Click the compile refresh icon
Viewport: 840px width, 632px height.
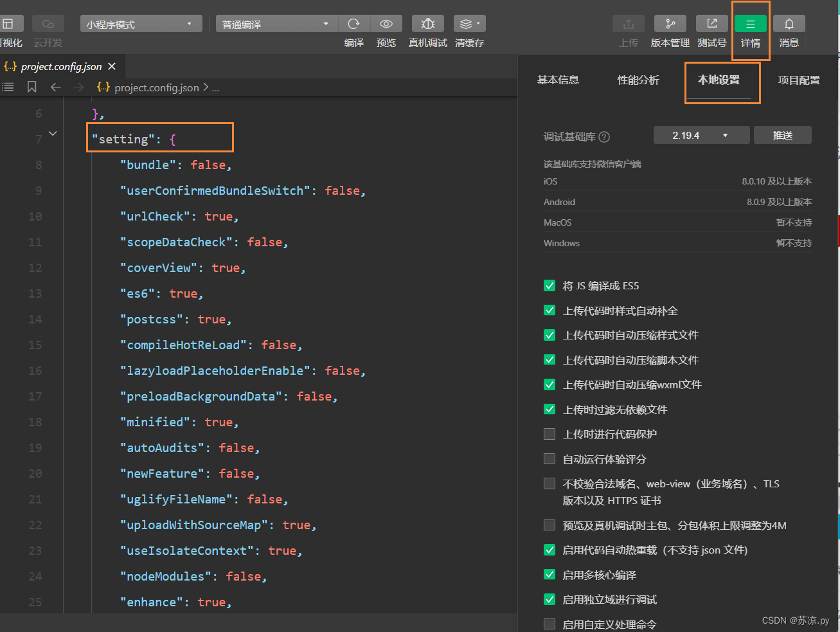click(353, 24)
